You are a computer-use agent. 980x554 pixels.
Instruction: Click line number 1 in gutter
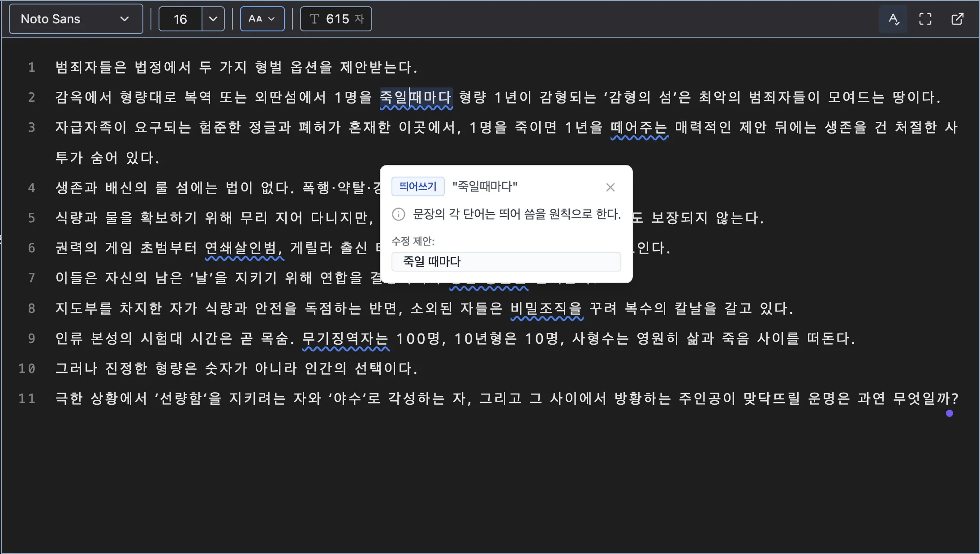pos(31,67)
